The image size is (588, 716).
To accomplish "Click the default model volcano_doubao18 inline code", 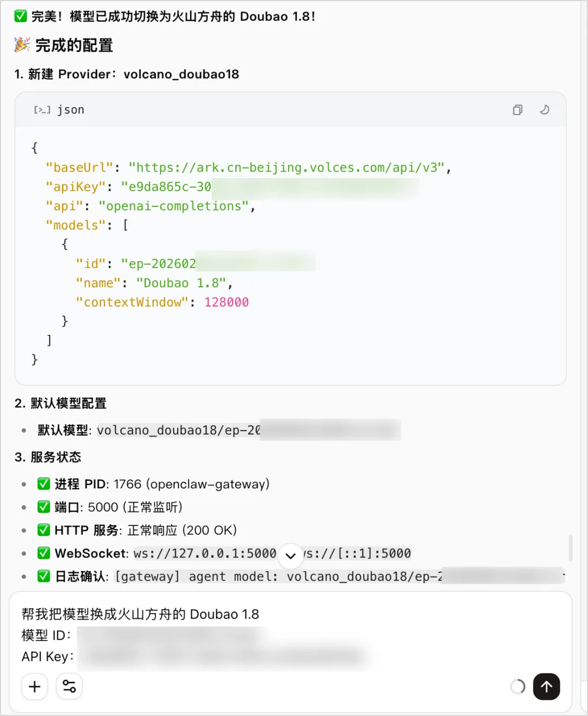I will [x=179, y=431].
